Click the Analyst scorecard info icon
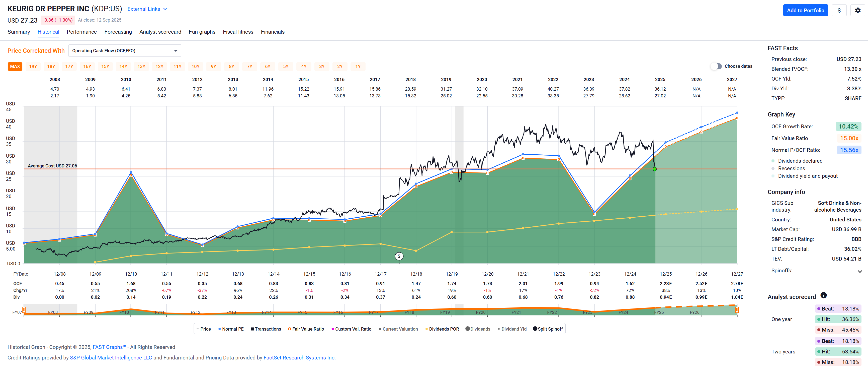The width and height of the screenshot is (868, 371). (824, 295)
